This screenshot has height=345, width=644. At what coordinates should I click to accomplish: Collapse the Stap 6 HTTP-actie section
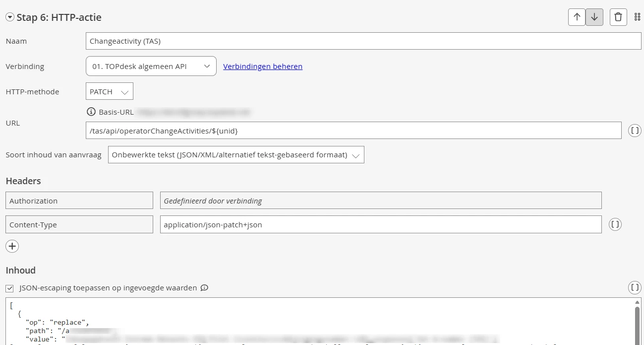pyautogui.click(x=9, y=17)
